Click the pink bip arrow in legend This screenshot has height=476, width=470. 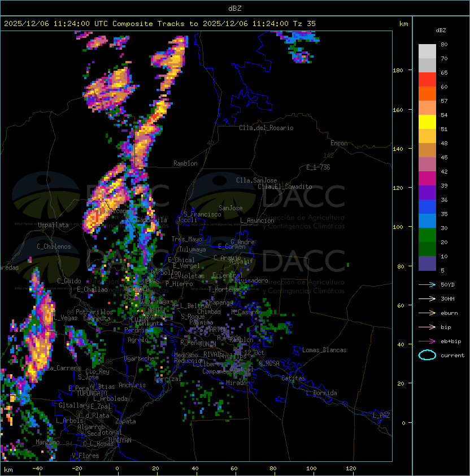pyautogui.click(x=427, y=327)
